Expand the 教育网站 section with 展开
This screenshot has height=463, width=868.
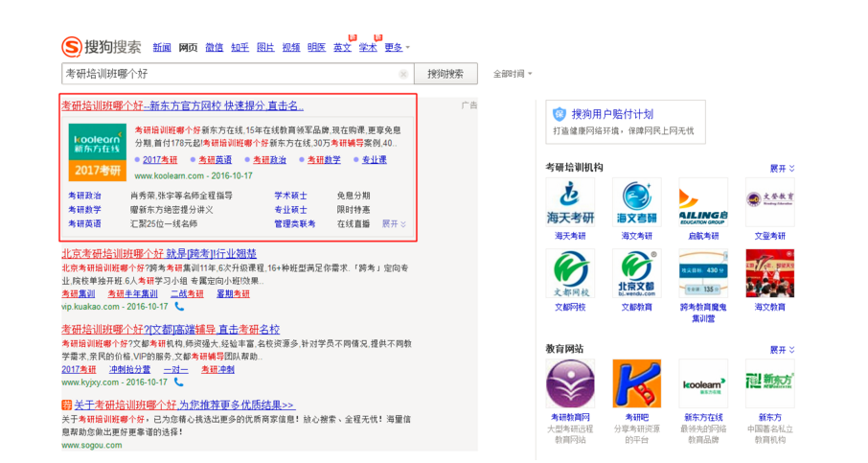tap(782, 350)
